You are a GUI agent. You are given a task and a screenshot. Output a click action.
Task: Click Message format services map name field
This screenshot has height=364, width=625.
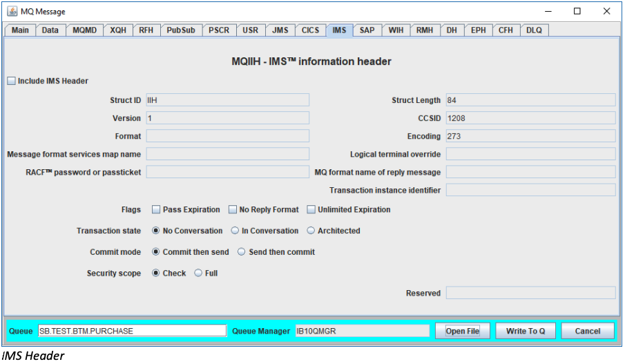tap(228, 154)
